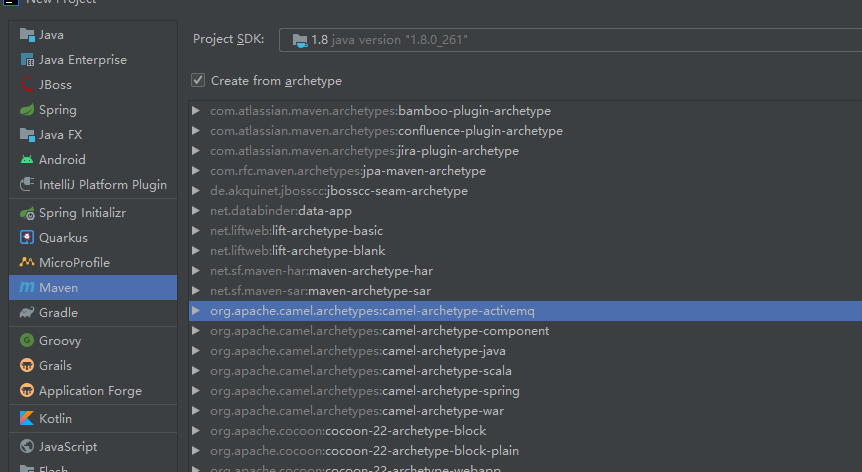Click the JBoss icon in sidebar
The image size is (862, 472).
tap(27, 85)
